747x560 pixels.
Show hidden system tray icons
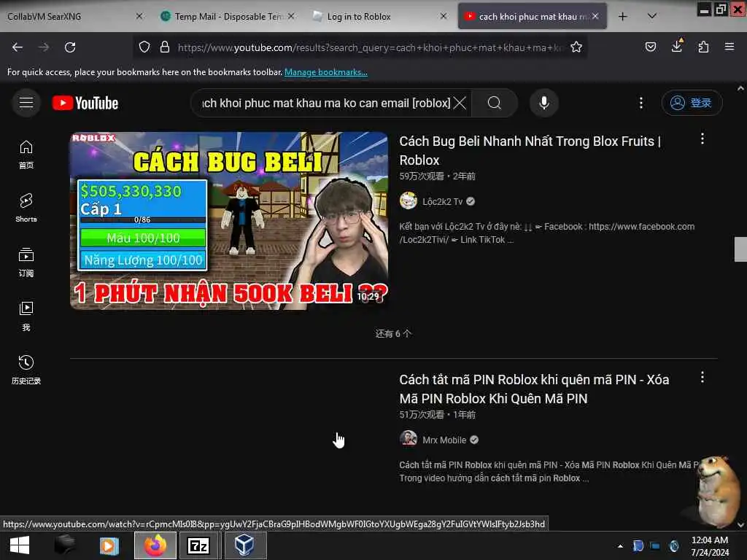(620, 546)
